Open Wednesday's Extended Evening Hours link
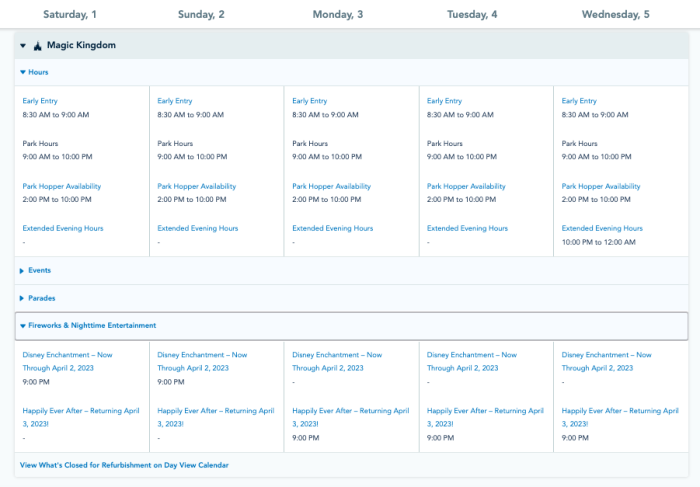 pyautogui.click(x=602, y=228)
